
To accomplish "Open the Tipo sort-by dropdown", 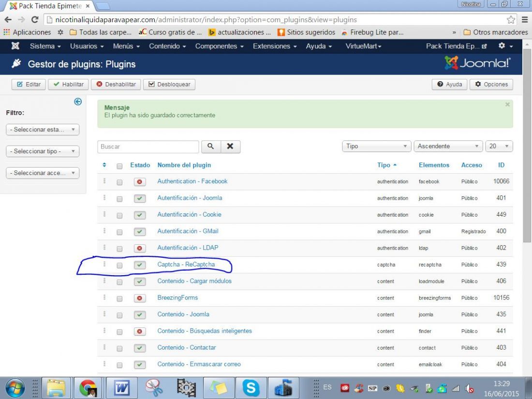I will pos(377,146).
